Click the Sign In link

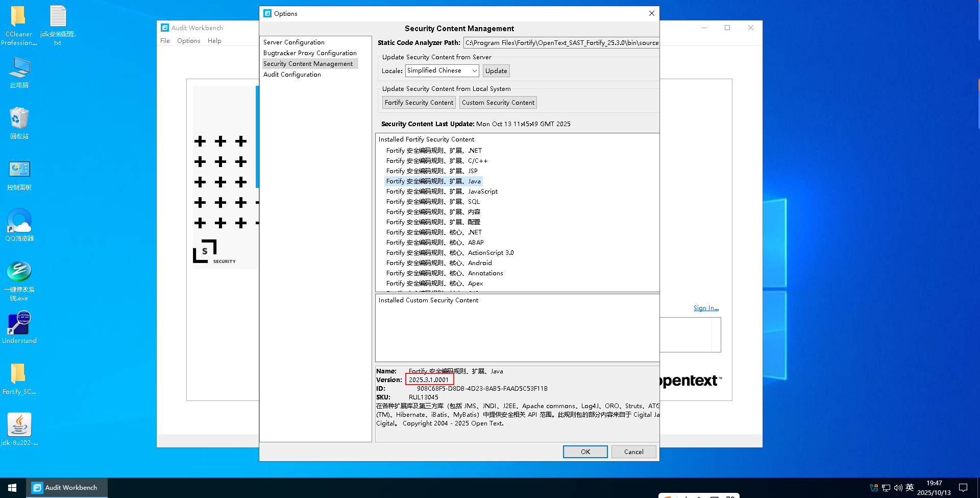[x=705, y=308]
